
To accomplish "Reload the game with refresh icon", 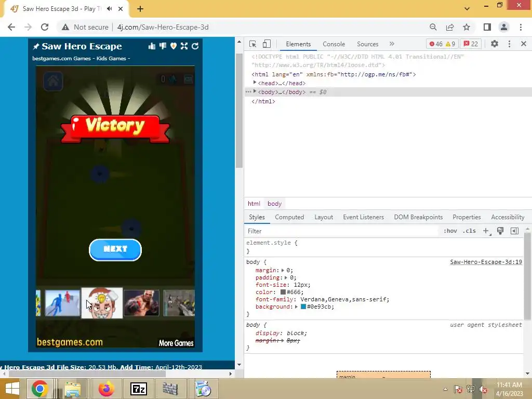I will pyautogui.click(x=195, y=46).
